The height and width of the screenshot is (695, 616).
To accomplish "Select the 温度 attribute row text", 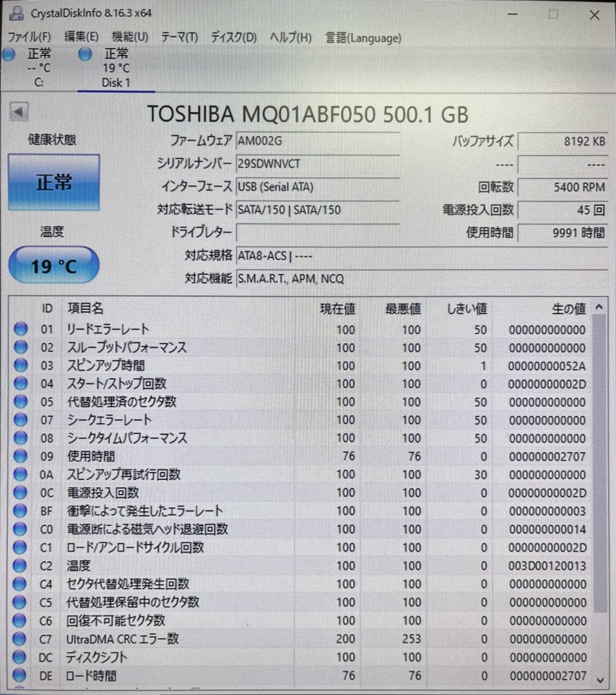I will pos(79,565).
